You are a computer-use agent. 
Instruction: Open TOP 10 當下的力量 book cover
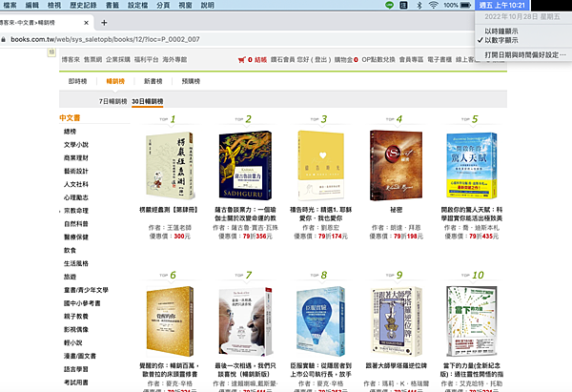pos(472,321)
